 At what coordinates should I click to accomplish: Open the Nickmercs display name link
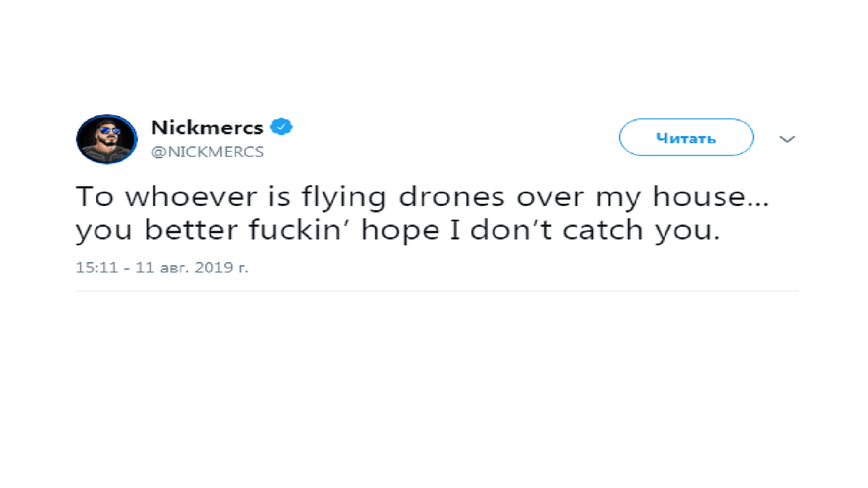click(207, 129)
